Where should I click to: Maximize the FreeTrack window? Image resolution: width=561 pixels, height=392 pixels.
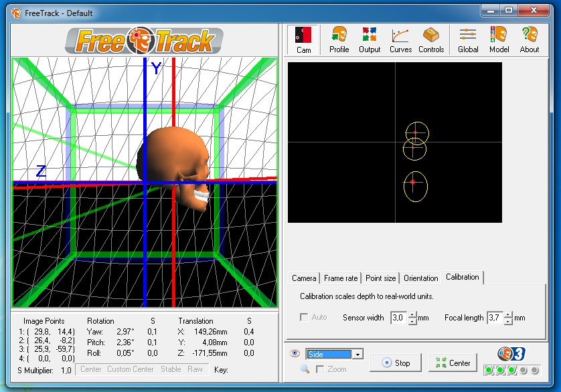508,11
